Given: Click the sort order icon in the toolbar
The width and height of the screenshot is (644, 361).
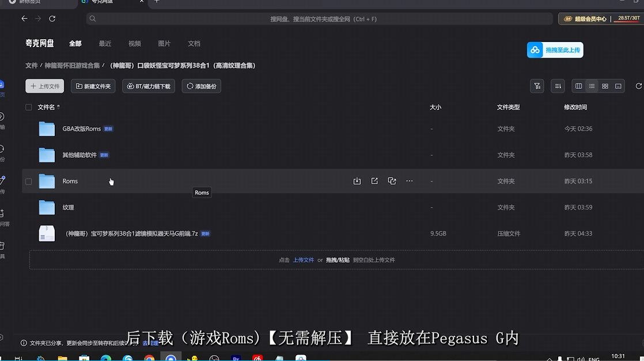Looking at the screenshot, I should pyautogui.click(x=557, y=86).
